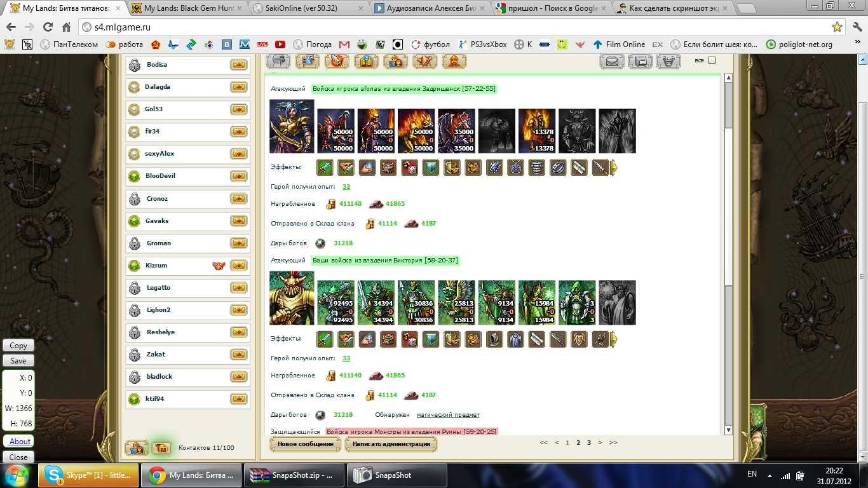
Task: Open the Windows Start menu
Action: [x=16, y=475]
